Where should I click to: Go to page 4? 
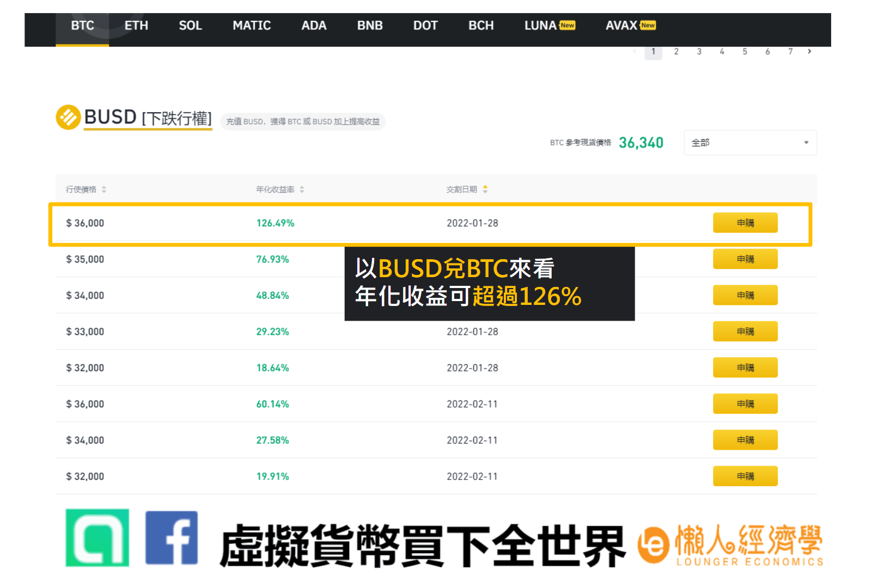coord(722,52)
